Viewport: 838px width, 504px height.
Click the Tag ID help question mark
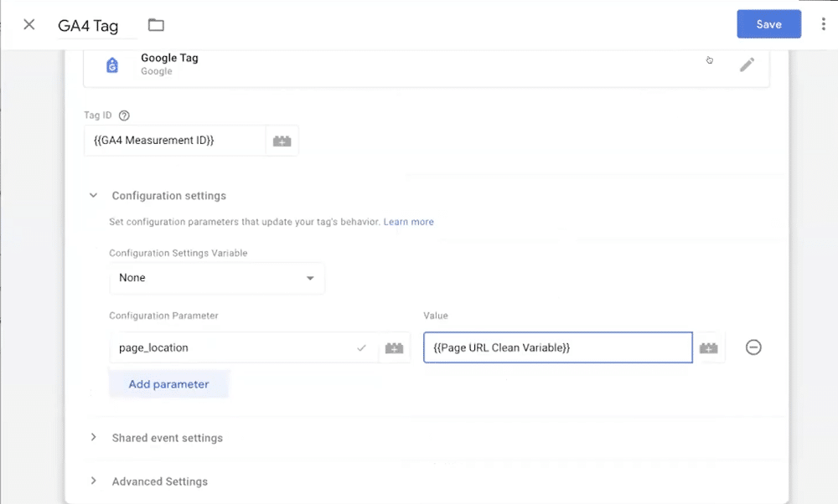click(x=124, y=115)
